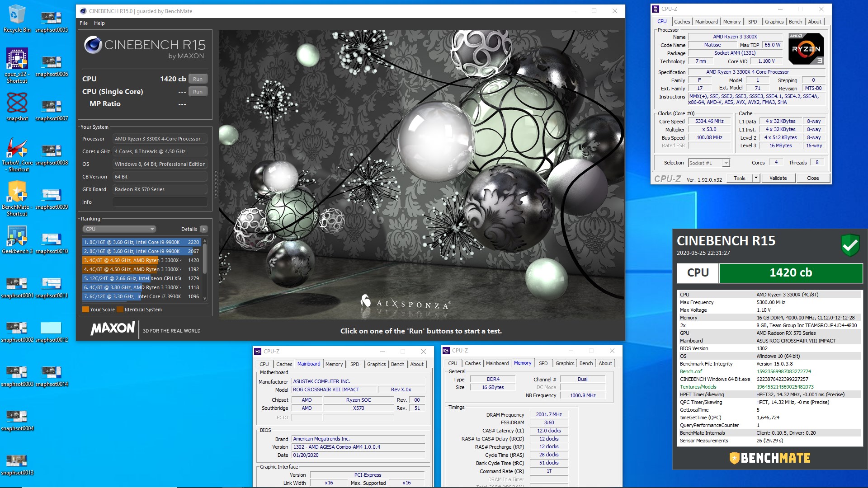868x488 pixels.
Task: Switch to SPD tab in top CPU-Z window
Action: click(752, 22)
